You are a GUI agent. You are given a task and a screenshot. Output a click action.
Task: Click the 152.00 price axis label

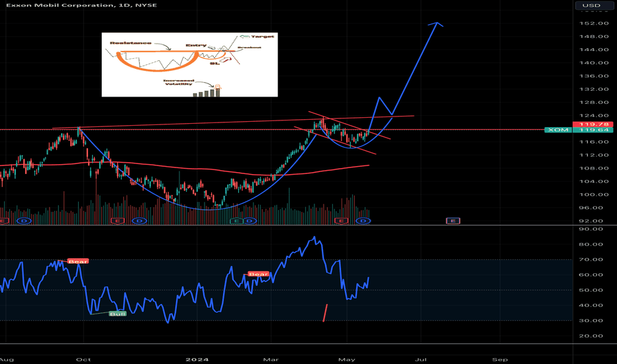tap(594, 23)
